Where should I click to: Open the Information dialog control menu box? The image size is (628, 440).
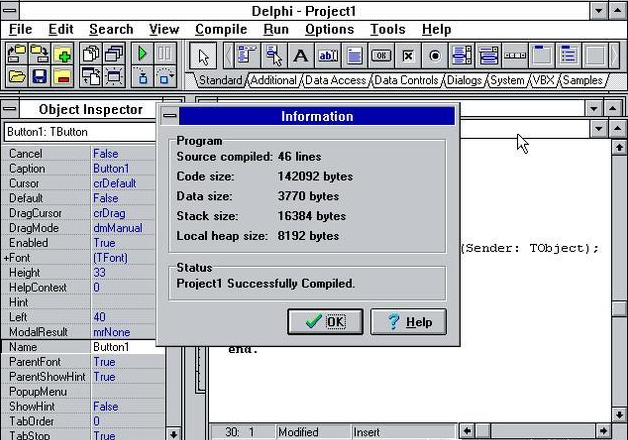[x=168, y=116]
